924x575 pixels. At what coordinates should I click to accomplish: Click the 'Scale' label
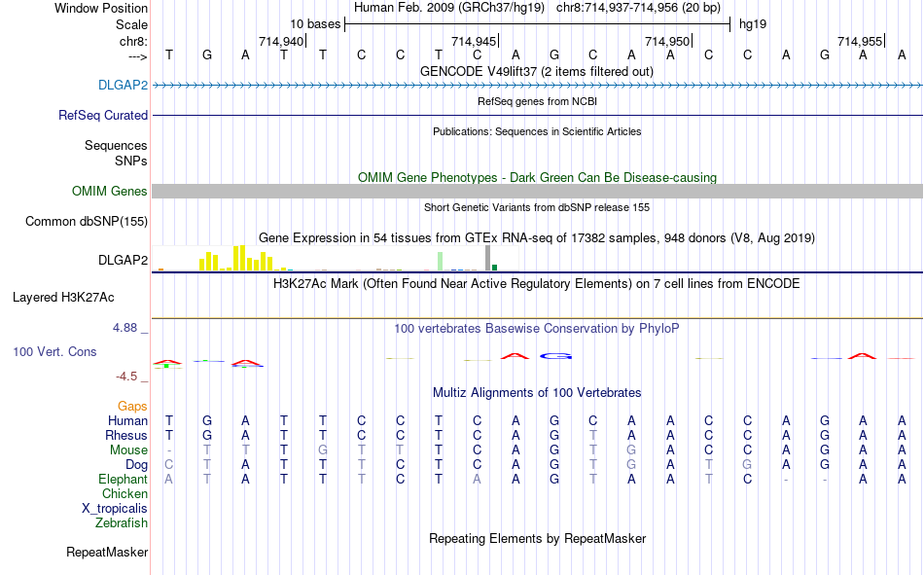132,24
